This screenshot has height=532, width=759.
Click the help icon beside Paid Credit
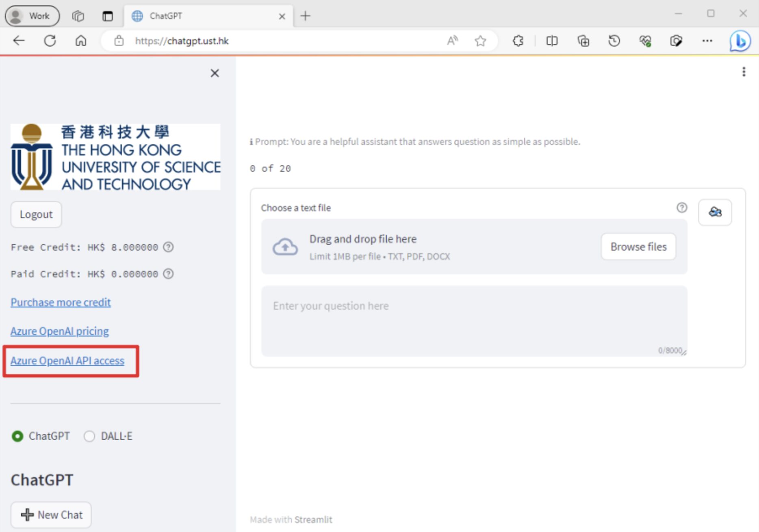(168, 274)
